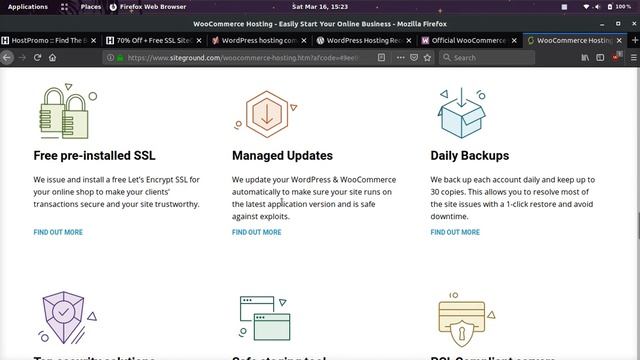Click the red extension icon in toolbar
The width and height of the screenshot is (640, 360).
[x=617, y=57]
